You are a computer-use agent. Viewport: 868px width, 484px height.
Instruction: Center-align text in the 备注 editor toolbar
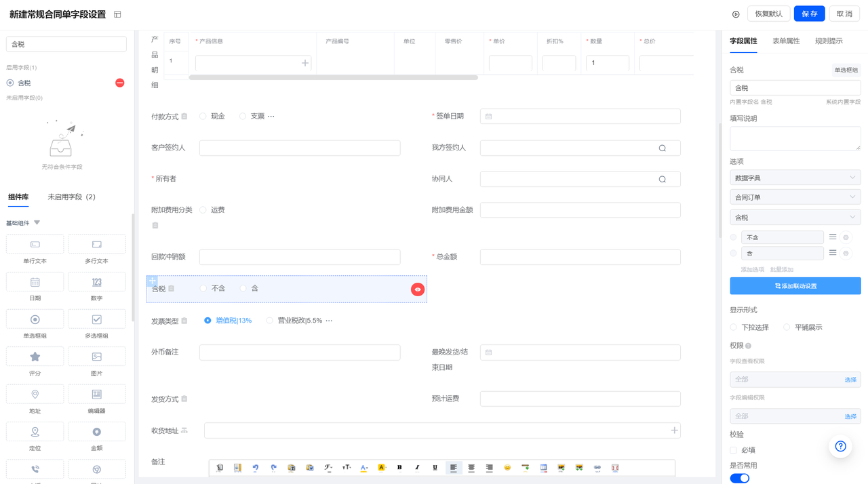click(471, 468)
